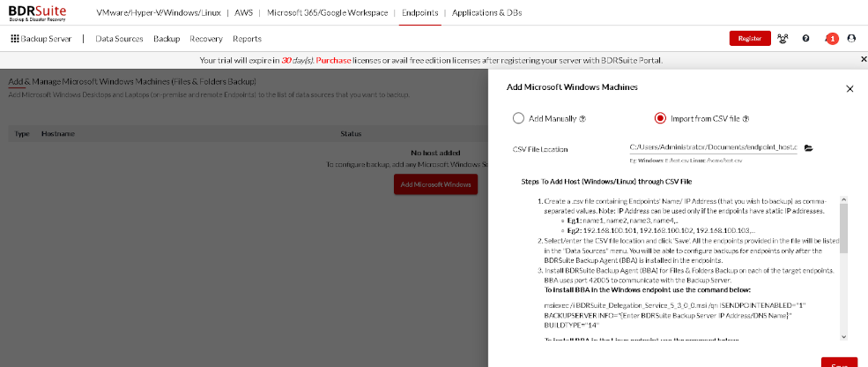This screenshot has height=367, width=868.
Task: Click the 'CSV File Location' label
Action: pyautogui.click(x=540, y=149)
